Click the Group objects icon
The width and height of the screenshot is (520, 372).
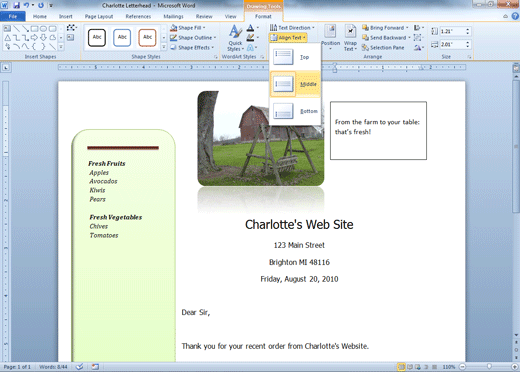pyautogui.click(x=419, y=38)
